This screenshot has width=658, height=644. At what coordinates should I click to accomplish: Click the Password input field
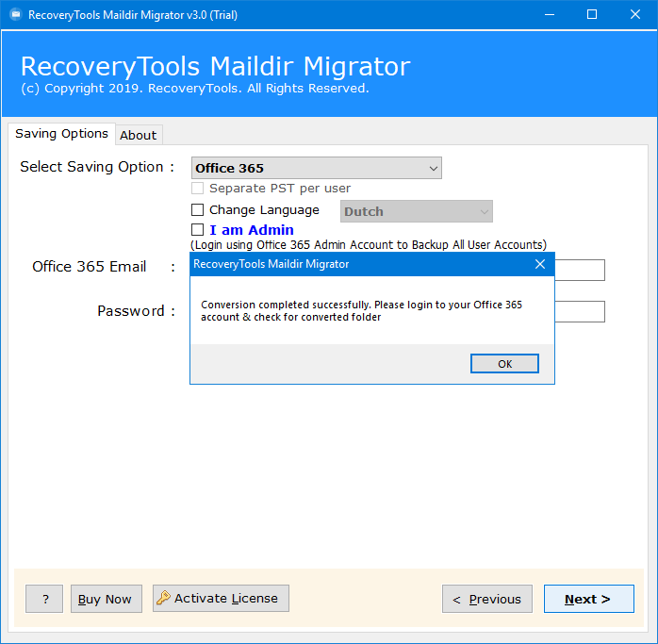[x=580, y=311]
